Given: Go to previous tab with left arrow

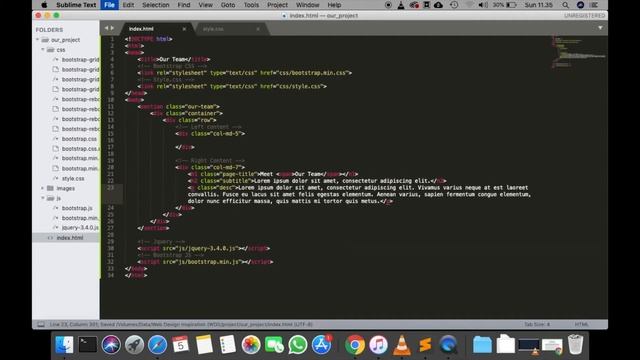Looking at the screenshot, I should (x=106, y=28).
